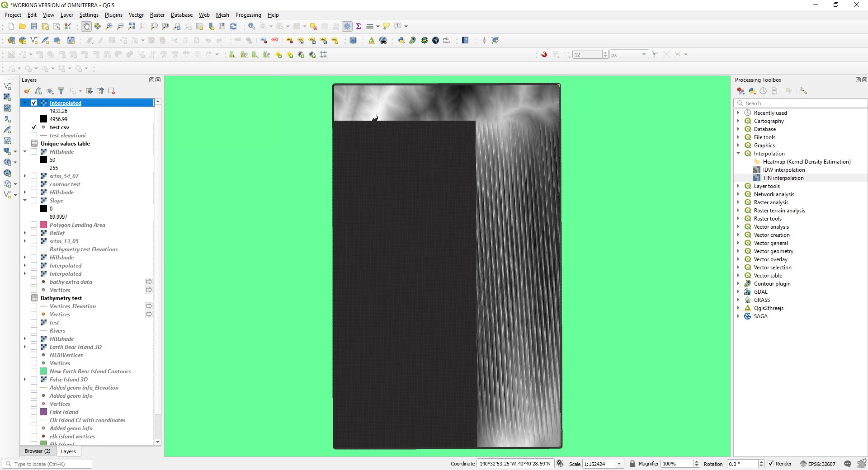Select the Bathymetry test Elevations layer
Screen dimensions: 868x470
84,249
